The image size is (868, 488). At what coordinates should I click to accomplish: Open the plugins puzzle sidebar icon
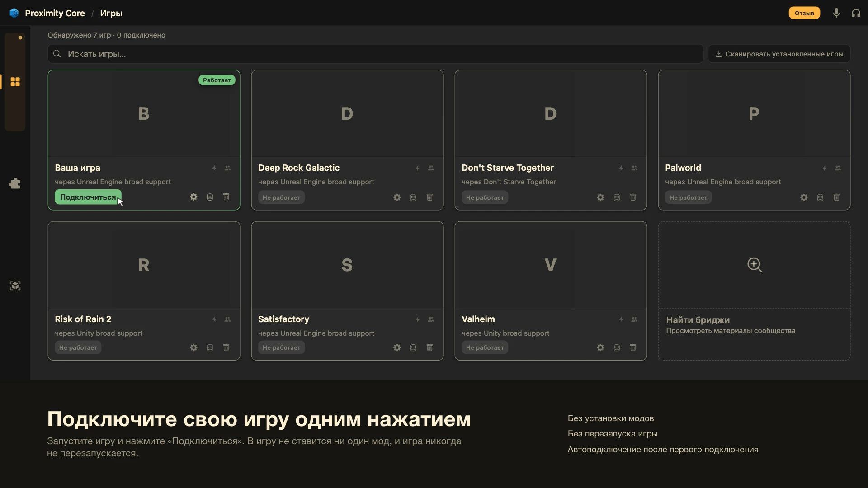click(x=15, y=183)
